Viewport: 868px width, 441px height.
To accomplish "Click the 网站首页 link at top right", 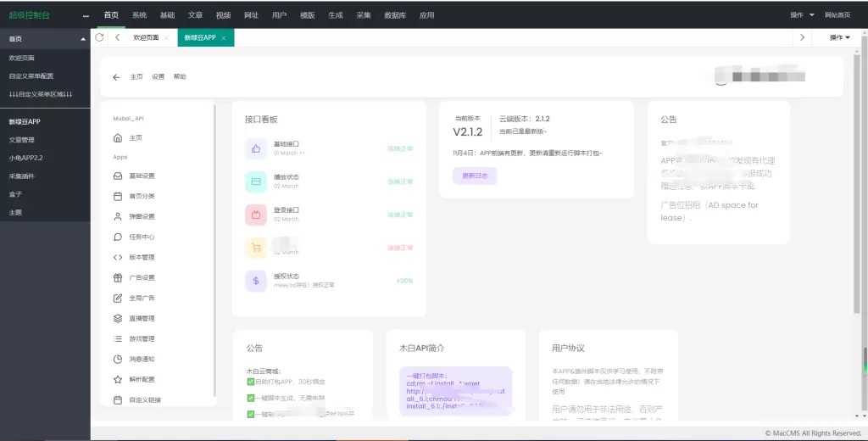I will click(837, 15).
